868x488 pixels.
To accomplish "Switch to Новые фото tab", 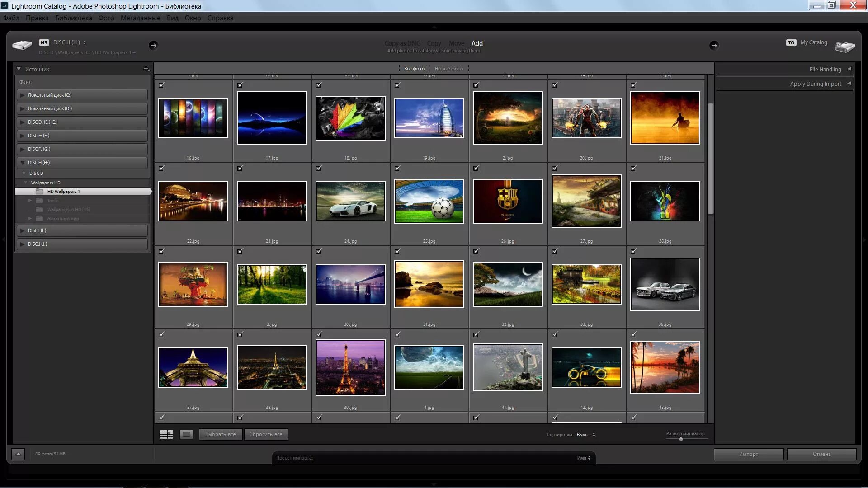I will click(448, 69).
